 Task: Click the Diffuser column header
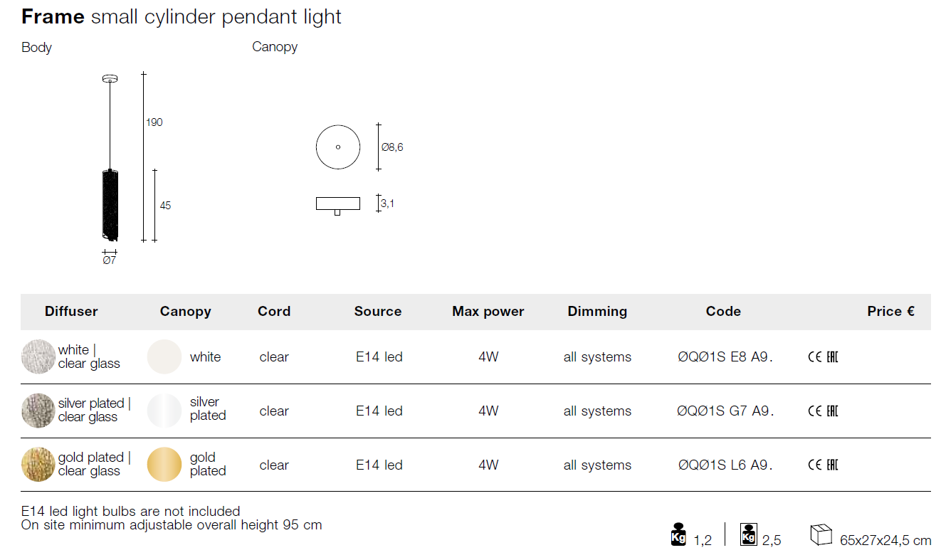[x=71, y=311]
